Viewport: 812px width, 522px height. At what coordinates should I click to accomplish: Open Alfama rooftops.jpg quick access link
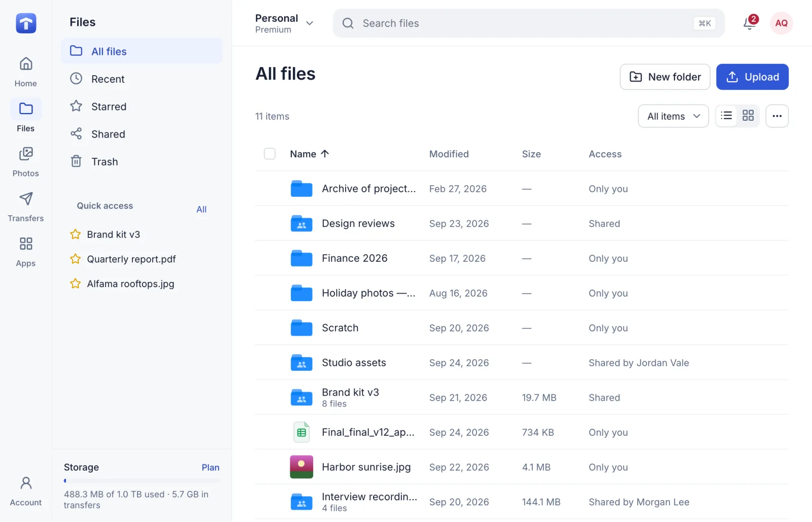click(x=130, y=284)
